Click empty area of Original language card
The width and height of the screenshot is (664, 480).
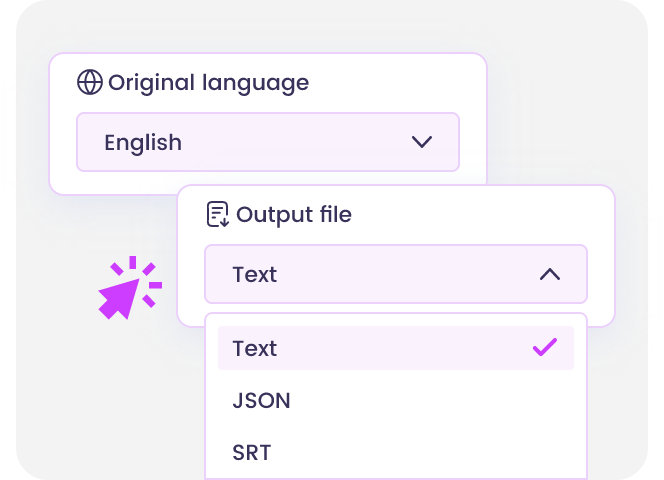pyautogui.click(x=400, y=82)
